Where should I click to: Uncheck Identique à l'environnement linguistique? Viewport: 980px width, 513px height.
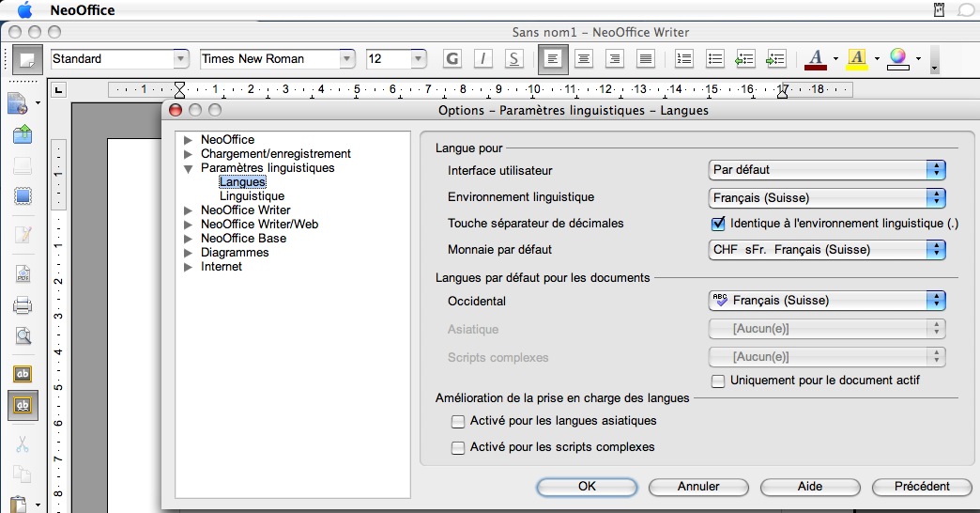(x=718, y=224)
